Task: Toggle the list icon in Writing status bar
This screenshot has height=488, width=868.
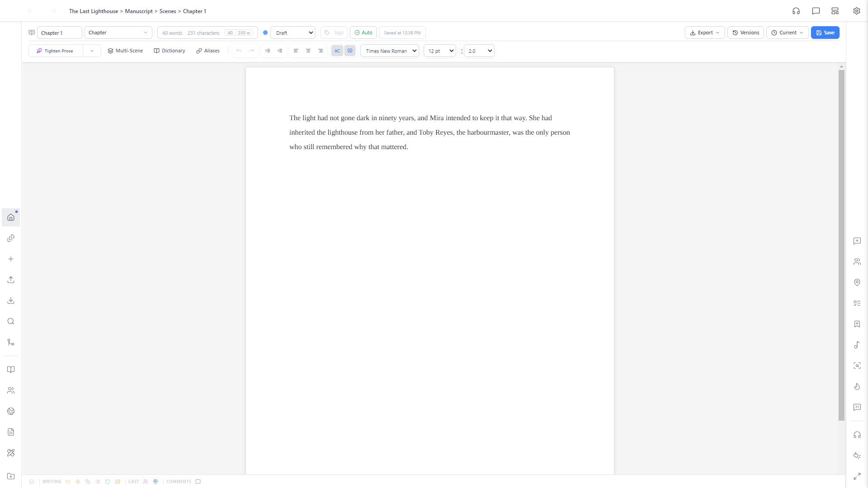Action: pyautogui.click(x=98, y=482)
